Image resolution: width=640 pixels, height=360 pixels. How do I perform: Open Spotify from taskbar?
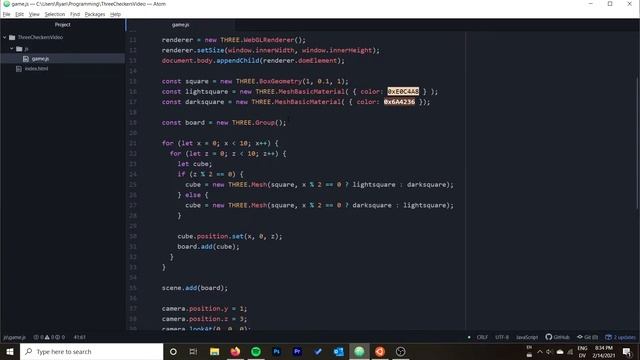[x=256, y=351]
